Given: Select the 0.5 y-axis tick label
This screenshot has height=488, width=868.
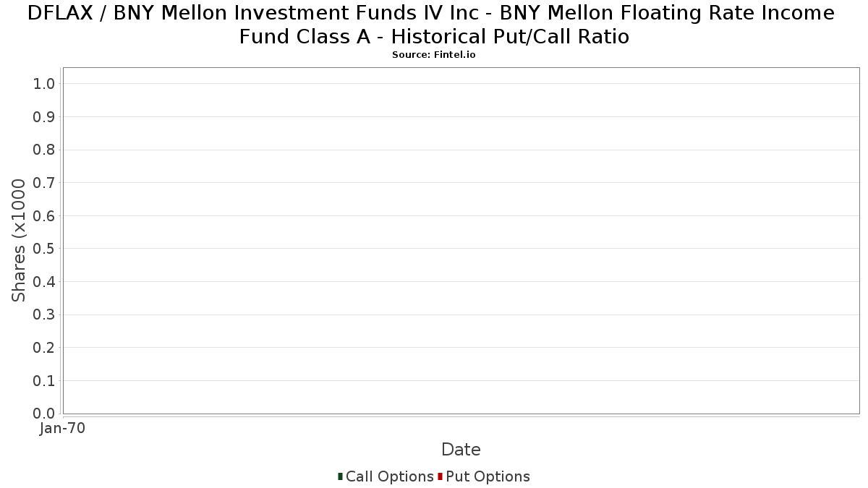Looking at the screenshot, I should (44, 249).
